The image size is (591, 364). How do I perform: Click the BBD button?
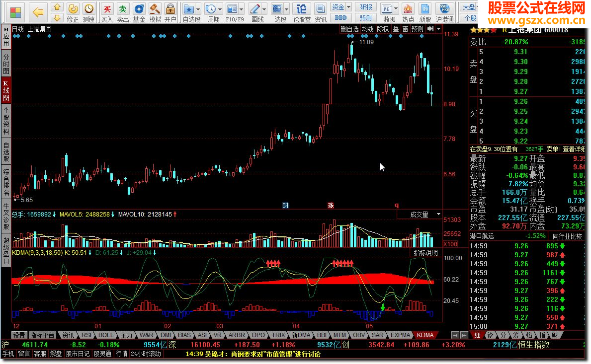[x=340, y=18]
